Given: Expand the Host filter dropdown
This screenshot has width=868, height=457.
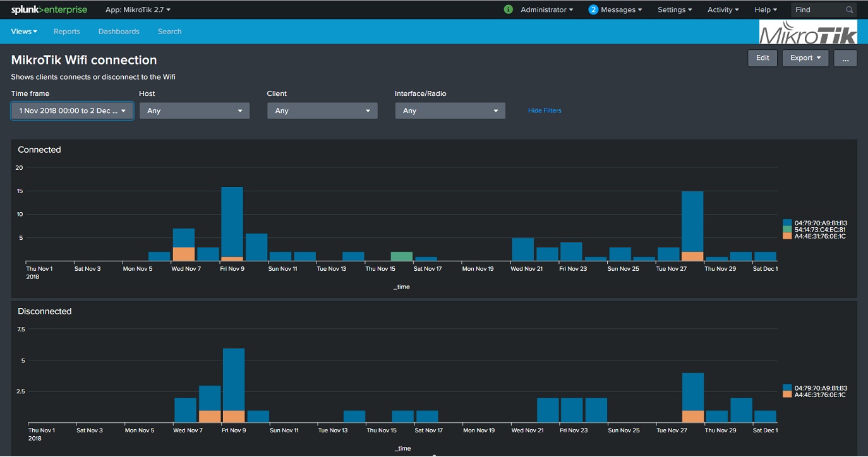Looking at the screenshot, I should pos(195,110).
